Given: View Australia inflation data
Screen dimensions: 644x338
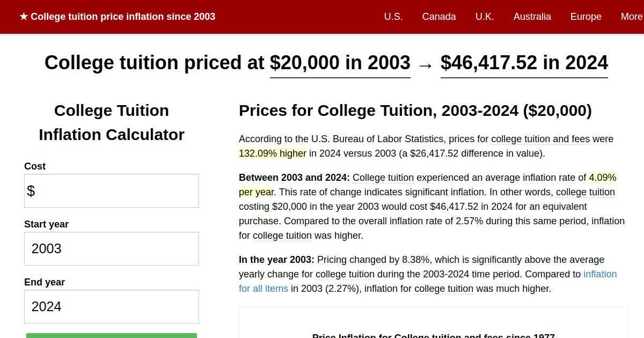Looking at the screenshot, I should pos(532,17).
